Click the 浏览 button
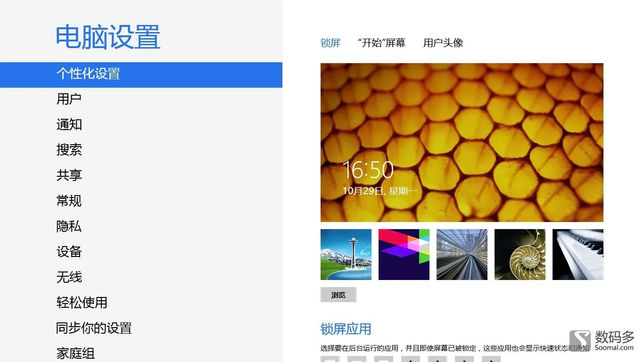Viewport: 644px width, 362px height. pos(339,295)
